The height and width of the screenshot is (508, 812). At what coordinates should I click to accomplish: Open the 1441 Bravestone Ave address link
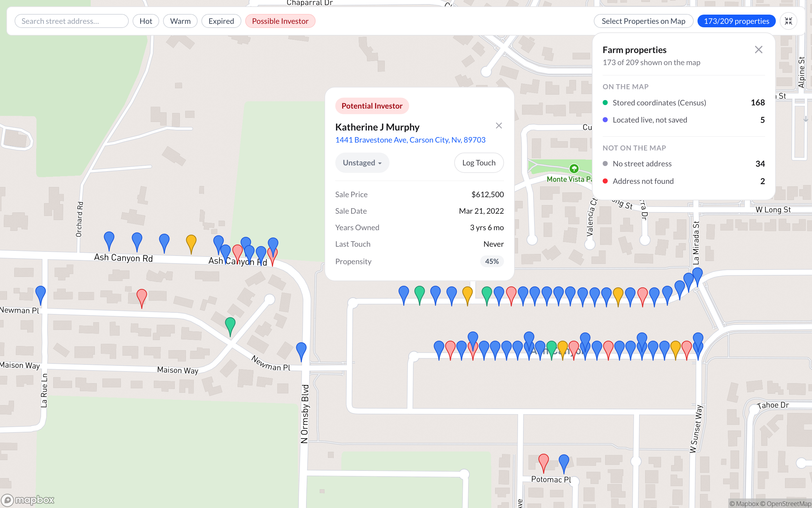point(410,140)
